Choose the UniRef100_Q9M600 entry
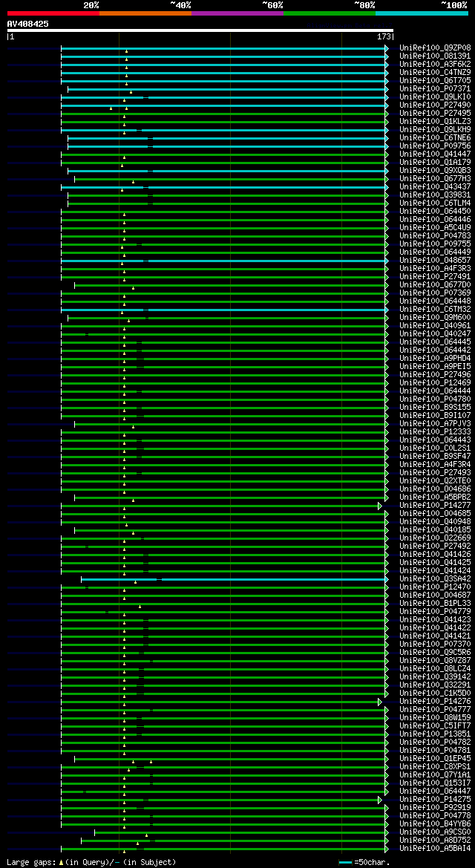475x868 pixels. pyautogui.click(x=435, y=318)
